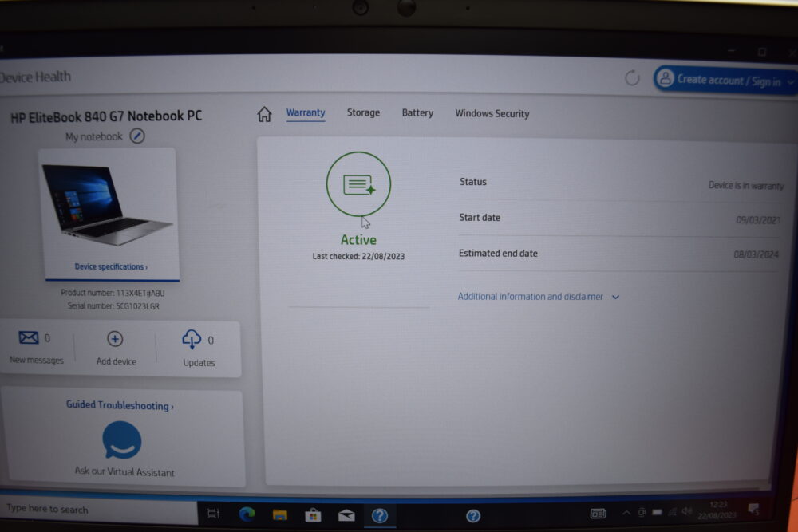The image size is (798, 532).
Task: Click the taskbar clock and date
Action: [x=717, y=510]
